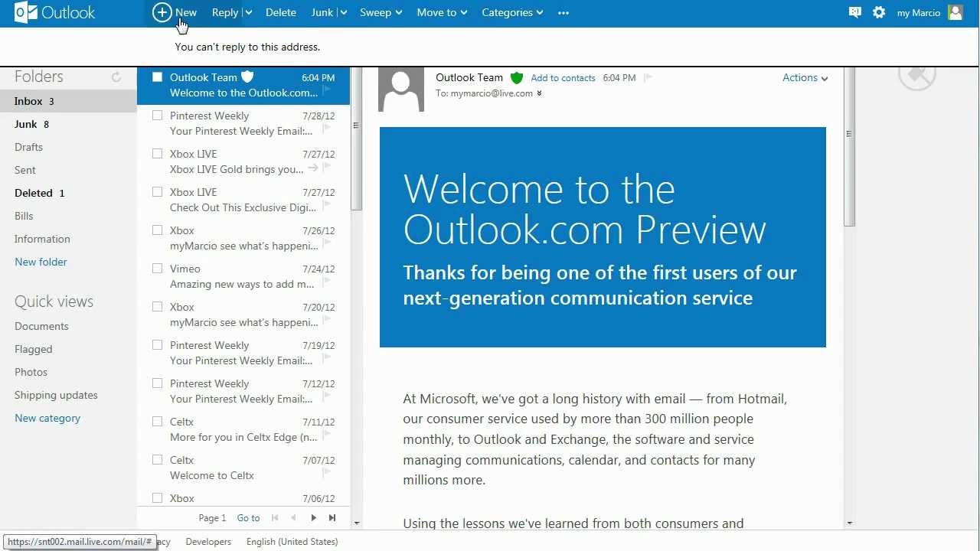Expand recipient details chevron after mymarcio@live.com
Image resolution: width=980 pixels, height=551 pixels.
pyautogui.click(x=539, y=93)
